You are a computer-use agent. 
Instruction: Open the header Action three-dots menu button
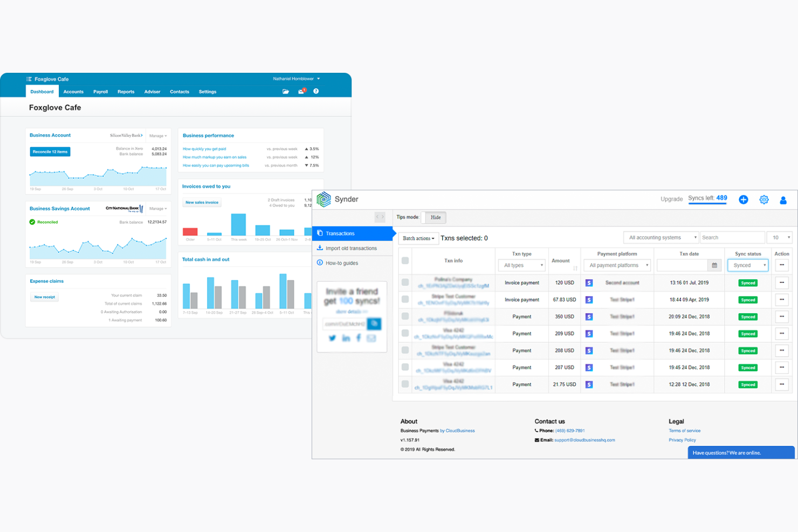(x=782, y=265)
